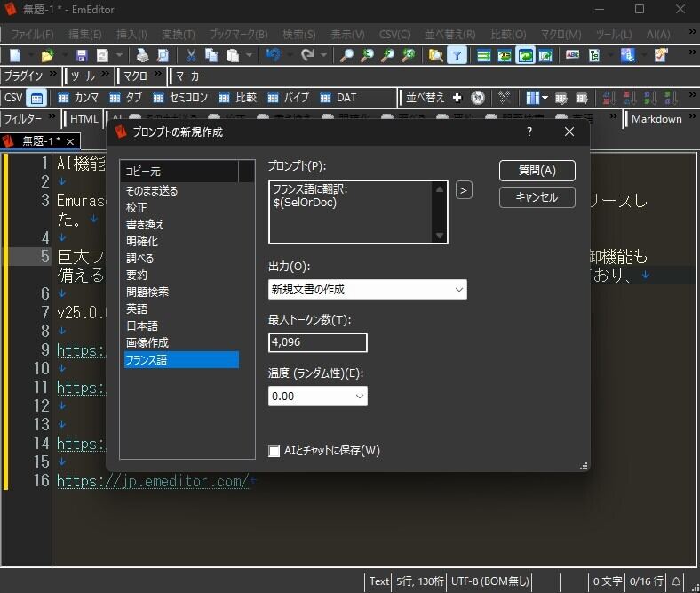This screenshot has width=700, height=593.
Task: Toggle the Wrap by Characters button
Action: (505, 55)
